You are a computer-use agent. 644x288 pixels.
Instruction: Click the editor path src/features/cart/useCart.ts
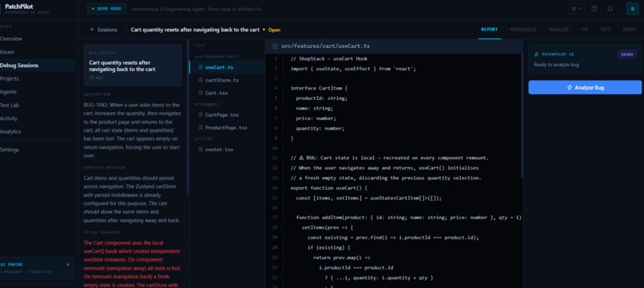(x=325, y=46)
